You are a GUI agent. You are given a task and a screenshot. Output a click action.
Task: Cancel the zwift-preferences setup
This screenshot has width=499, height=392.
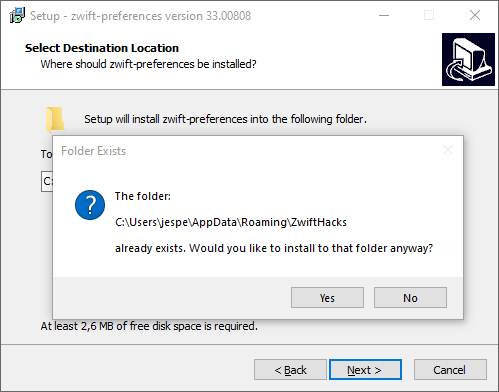tap(450, 369)
